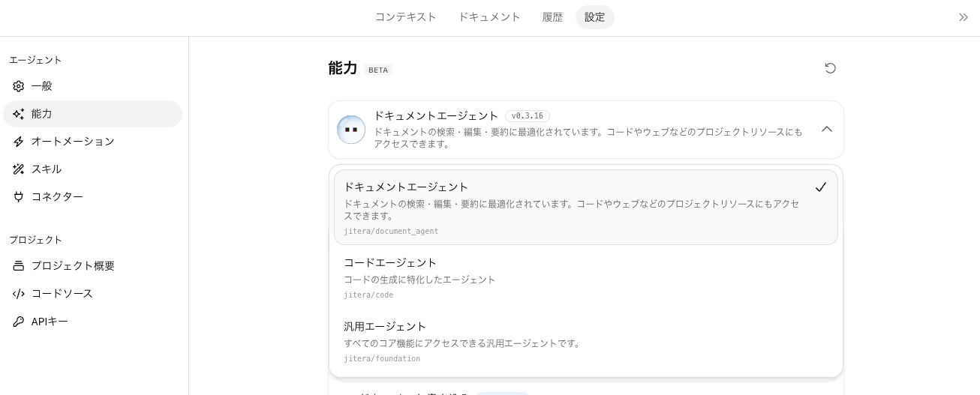The width and height of the screenshot is (980, 395).
Task: Click the 一般 gear icon
Action: [x=19, y=86]
